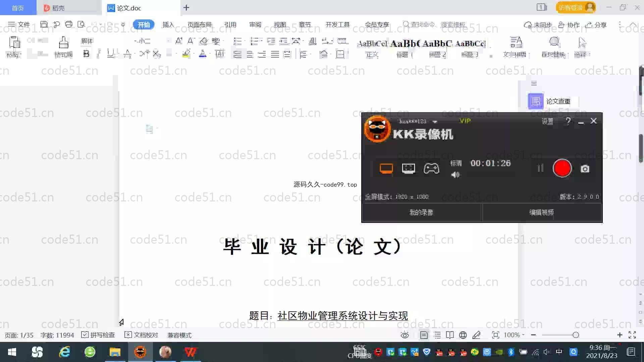The image size is (644, 362).
Task: Click zoom slider handle
Action: [x=576, y=335]
